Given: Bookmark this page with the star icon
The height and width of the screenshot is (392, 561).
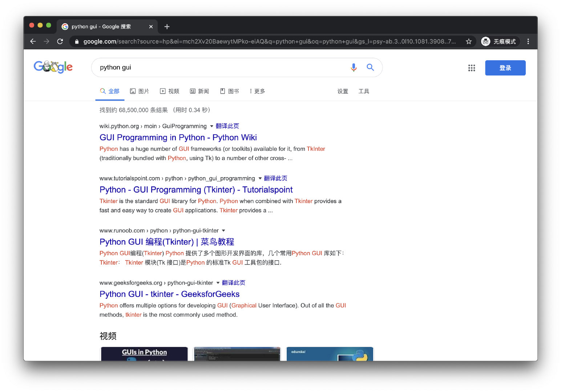Looking at the screenshot, I should (469, 41).
